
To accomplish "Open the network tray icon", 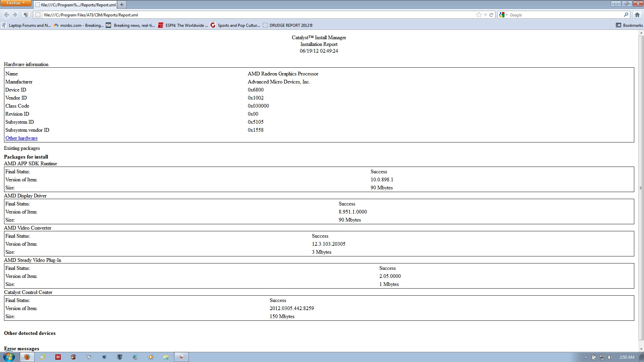I will pos(602,357).
